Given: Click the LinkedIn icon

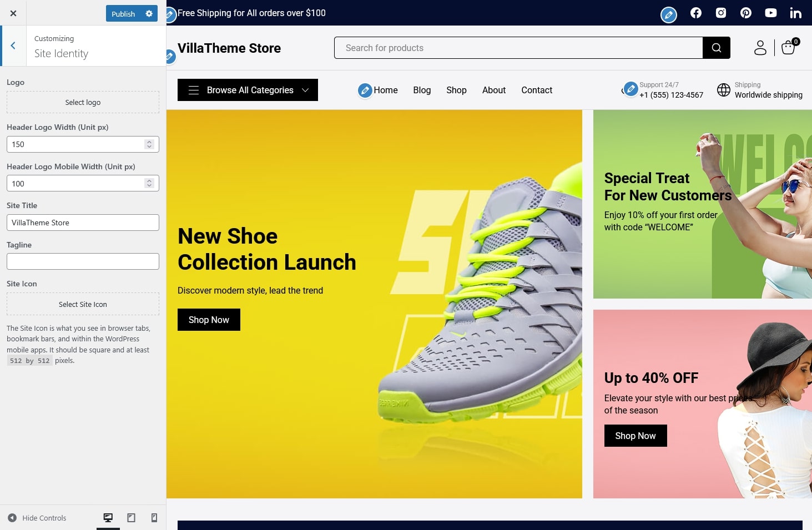Looking at the screenshot, I should tap(795, 13).
